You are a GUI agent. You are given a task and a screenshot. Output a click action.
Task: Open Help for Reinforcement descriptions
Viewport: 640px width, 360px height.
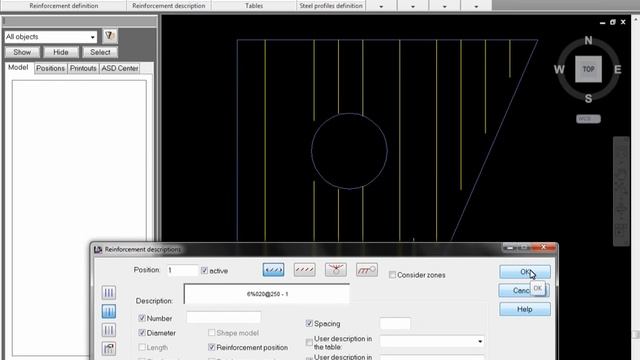tap(524, 309)
